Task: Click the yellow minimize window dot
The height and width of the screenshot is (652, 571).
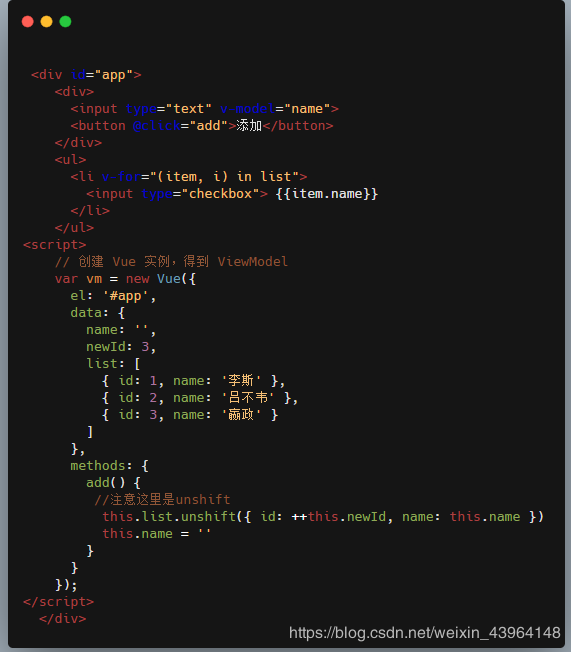Action: [x=47, y=21]
